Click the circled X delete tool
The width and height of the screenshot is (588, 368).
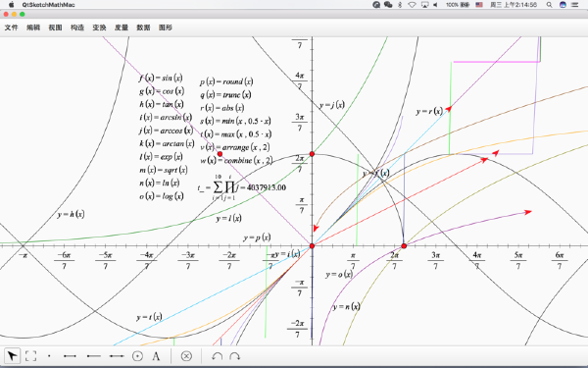click(186, 355)
